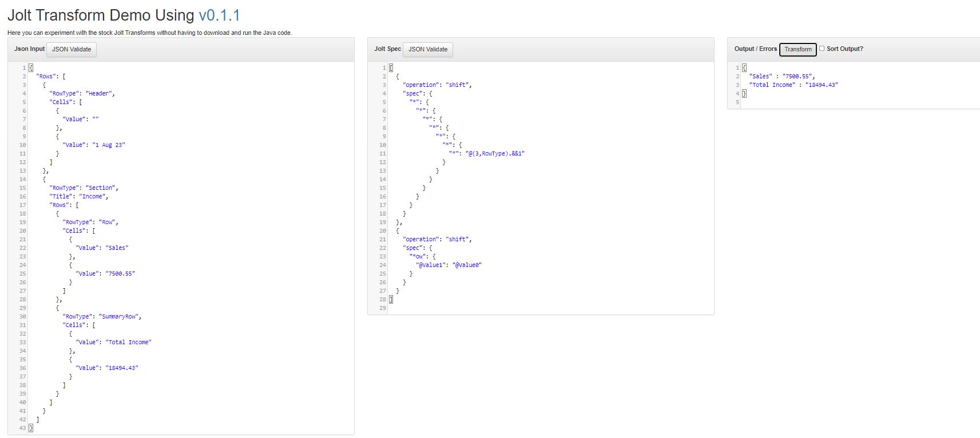Click the "RowType": "Section" line
The width and height of the screenshot is (980, 438).
click(84, 188)
